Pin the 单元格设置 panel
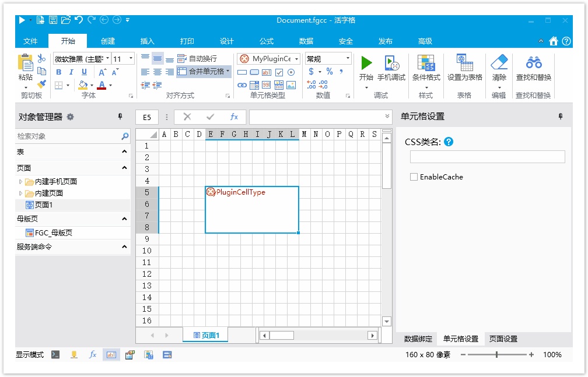The image size is (588, 377). pos(561,117)
